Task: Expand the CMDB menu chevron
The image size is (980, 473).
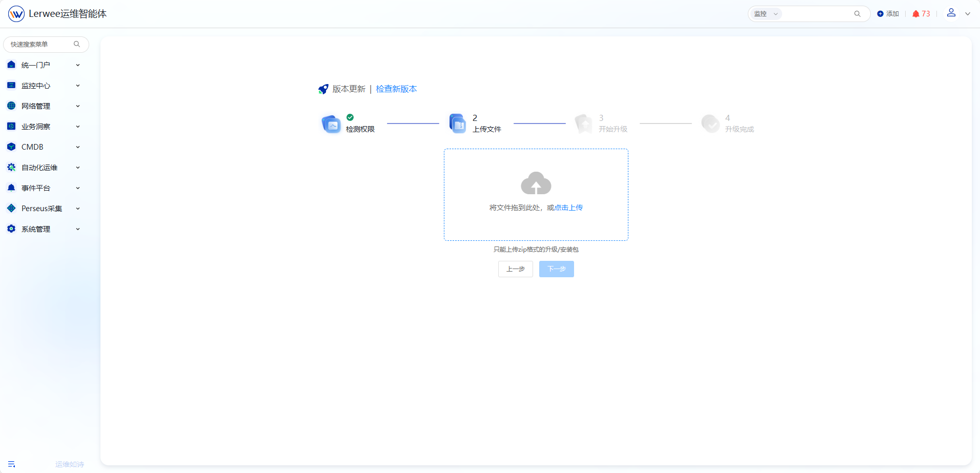Action: click(78, 147)
